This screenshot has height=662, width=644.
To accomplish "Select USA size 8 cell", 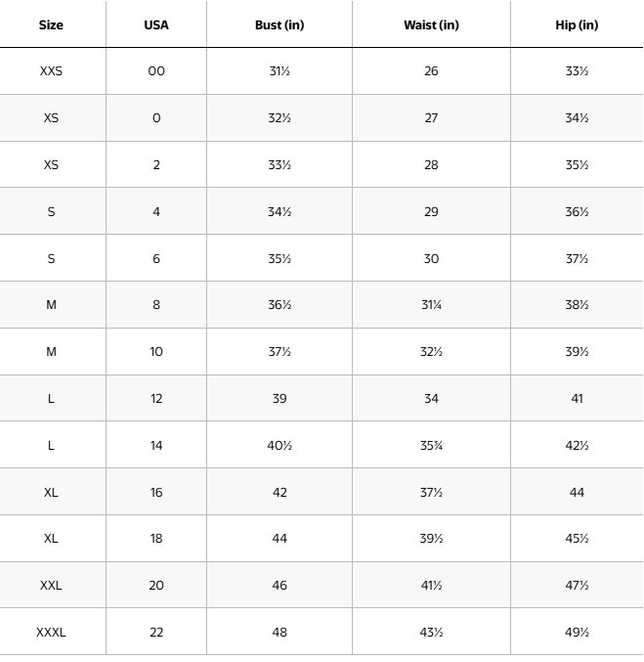I will [x=156, y=305].
